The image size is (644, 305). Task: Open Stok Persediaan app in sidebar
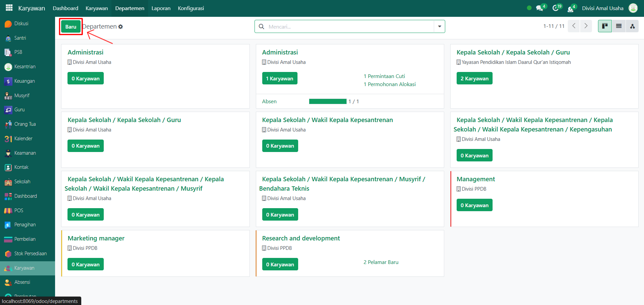pyautogui.click(x=30, y=254)
